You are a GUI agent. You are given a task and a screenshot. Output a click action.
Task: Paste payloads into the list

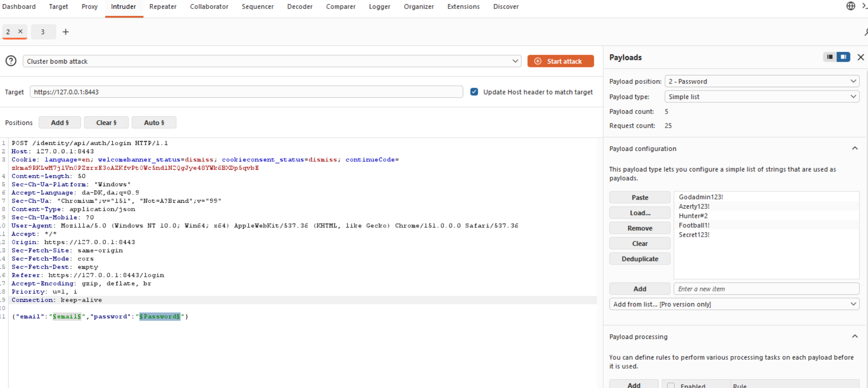pos(640,198)
